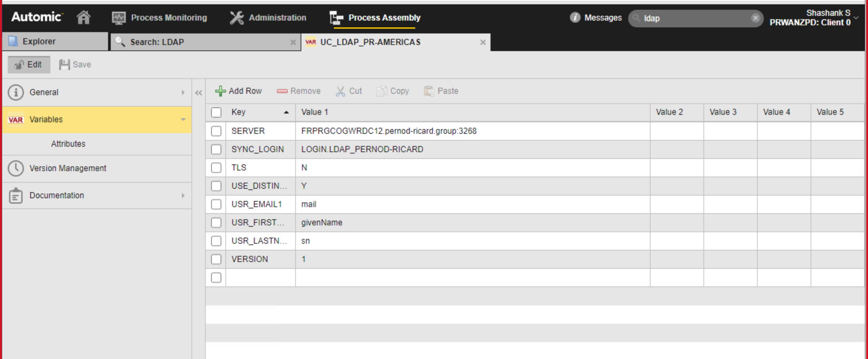Clear the ldap search field
Image resolution: width=868 pixels, height=359 pixels.
coord(755,18)
